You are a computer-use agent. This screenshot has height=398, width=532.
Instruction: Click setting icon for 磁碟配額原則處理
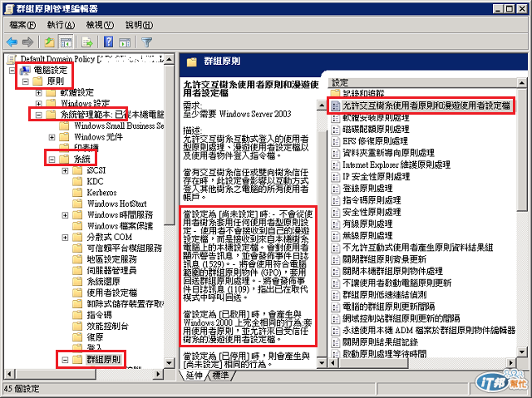coord(336,130)
